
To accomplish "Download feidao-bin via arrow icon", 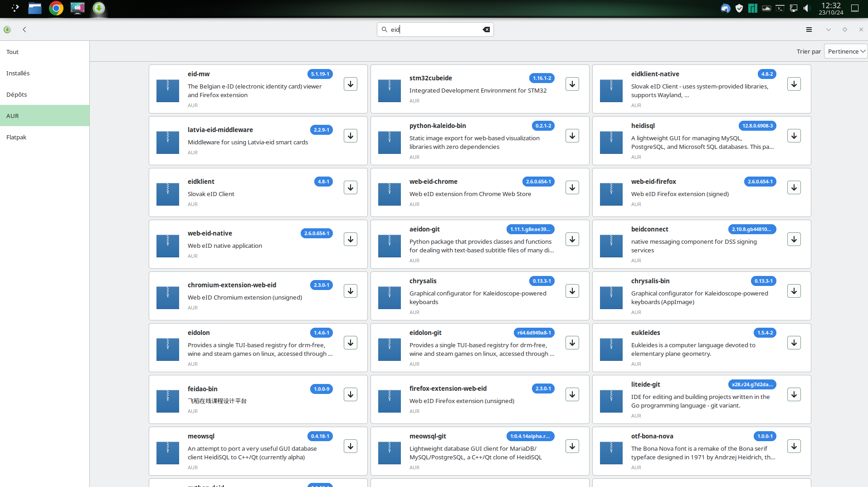I will 351,394.
